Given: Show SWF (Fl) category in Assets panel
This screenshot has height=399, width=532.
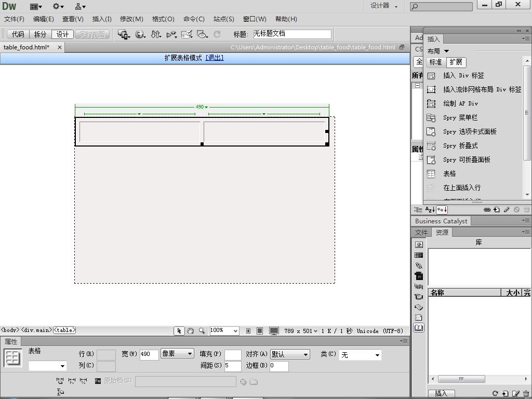Looking at the screenshot, I should [419, 276].
